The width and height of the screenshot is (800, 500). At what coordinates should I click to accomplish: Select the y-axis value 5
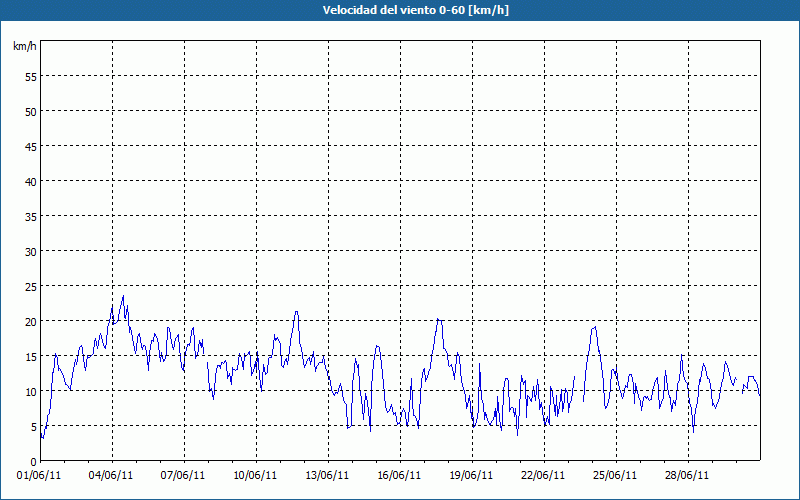(34, 427)
